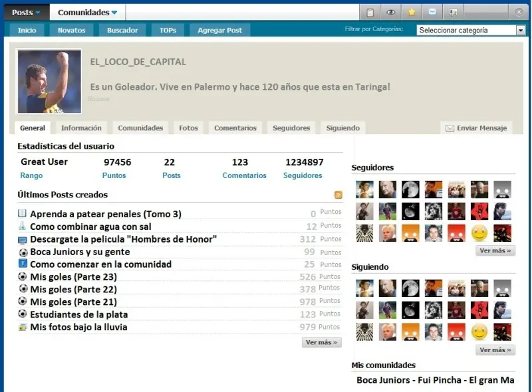Click the photo icon beside Mis fotos bajo la lluvia

[23, 328]
